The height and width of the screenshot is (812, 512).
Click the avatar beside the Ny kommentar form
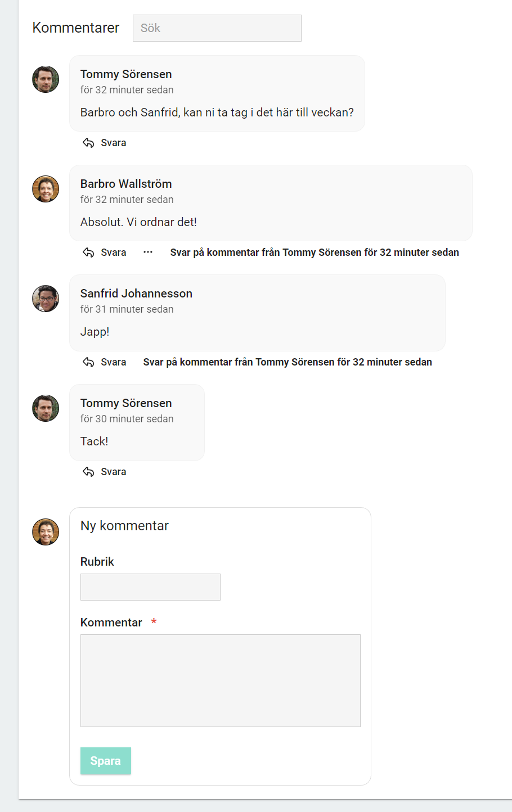(45, 532)
